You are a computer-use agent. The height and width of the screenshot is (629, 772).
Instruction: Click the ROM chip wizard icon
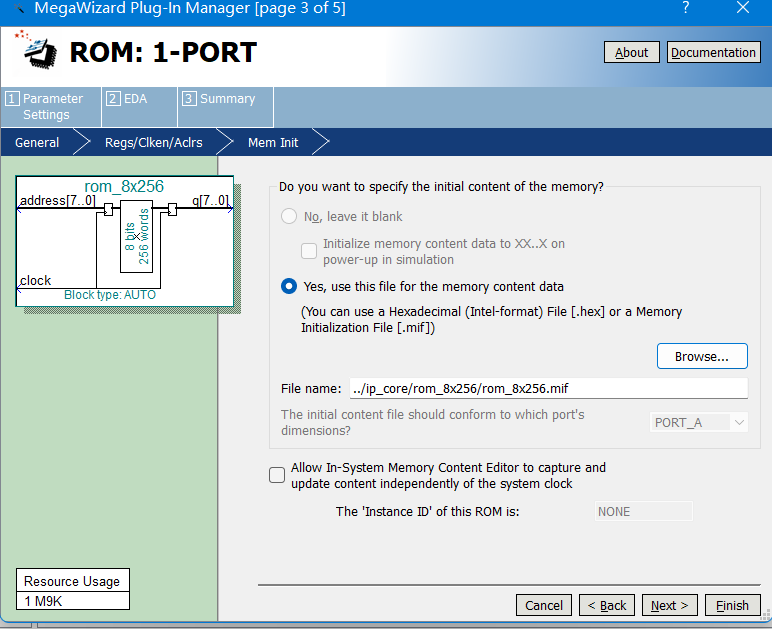[x=38, y=51]
